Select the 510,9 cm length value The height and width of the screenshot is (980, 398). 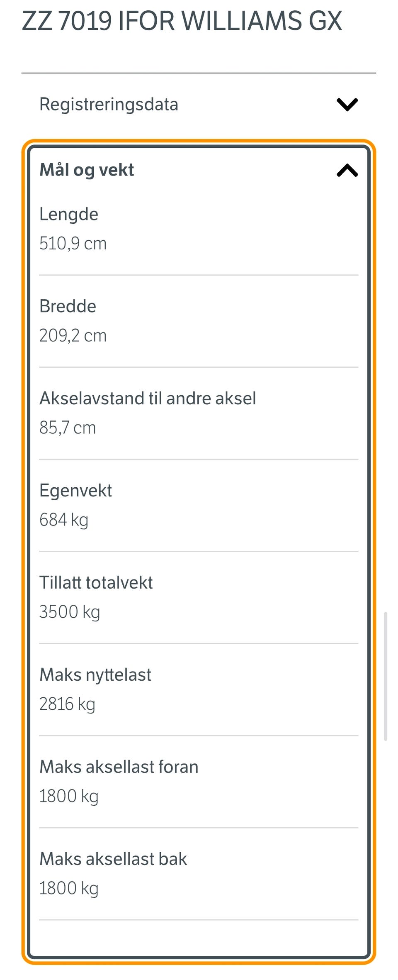[x=73, y=243]
